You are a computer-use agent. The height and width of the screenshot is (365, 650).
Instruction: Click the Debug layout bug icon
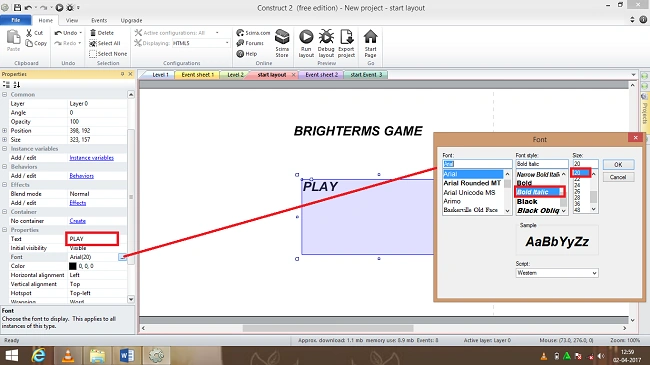click(x=326, y=37)
